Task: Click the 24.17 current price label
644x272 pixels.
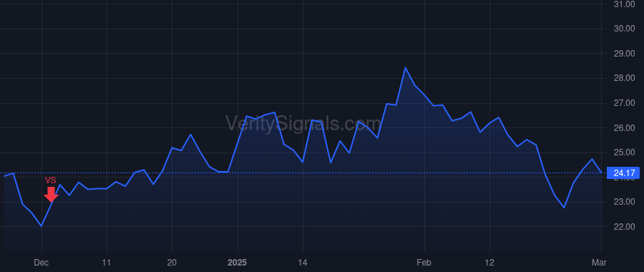Action: [623, 173]
